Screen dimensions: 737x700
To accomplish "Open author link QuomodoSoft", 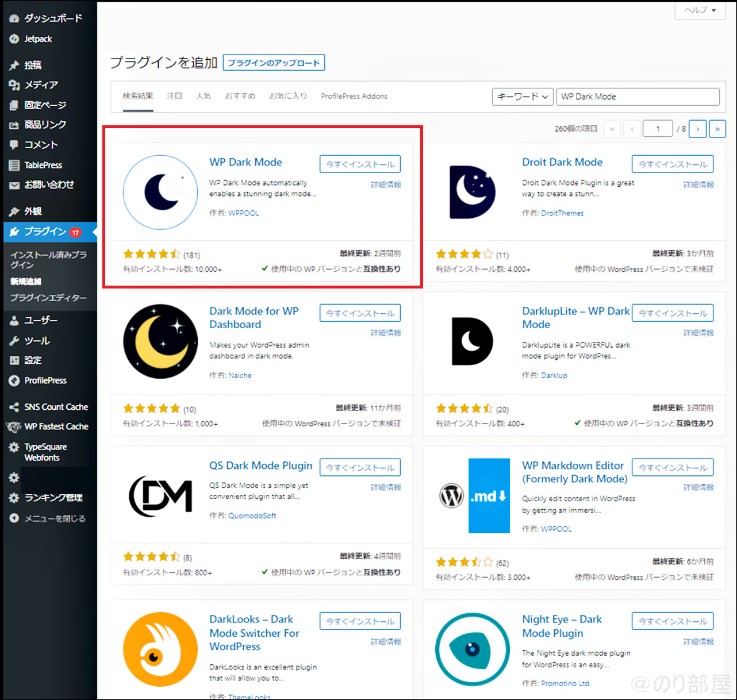I will [x=252, y=516].
